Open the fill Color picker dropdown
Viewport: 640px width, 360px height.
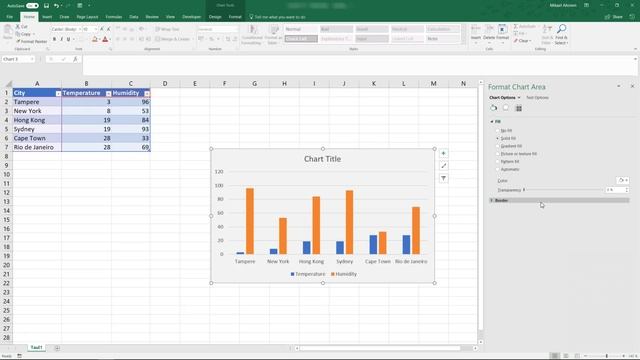[622, 180]
